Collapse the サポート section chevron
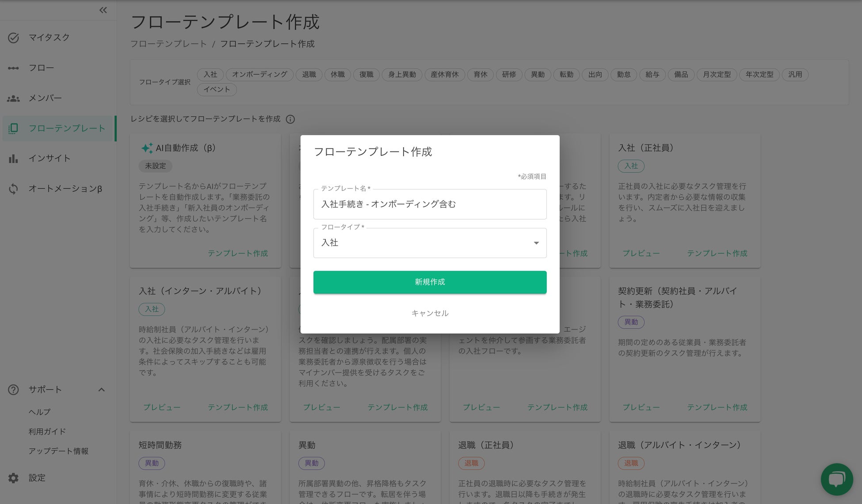Image resolution: width=862 pixels, height=504 pixels. pyautogui.click(x=101, y=390)
